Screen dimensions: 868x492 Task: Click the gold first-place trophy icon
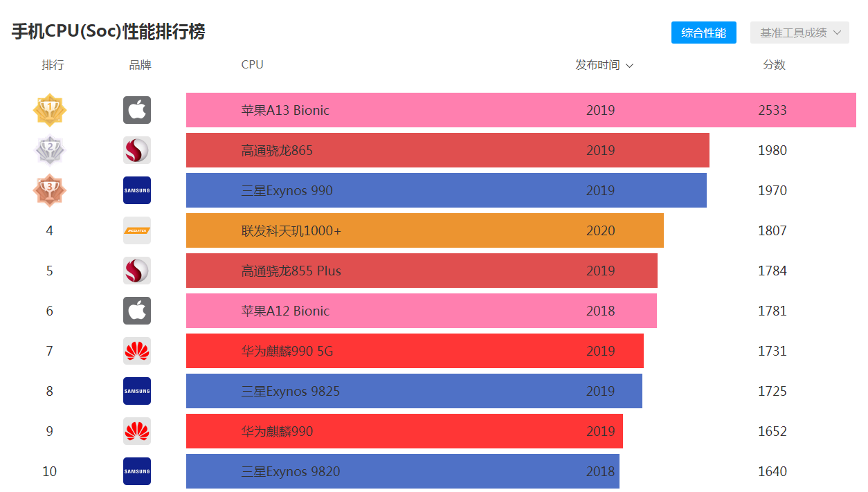click(x=49, y=110)
